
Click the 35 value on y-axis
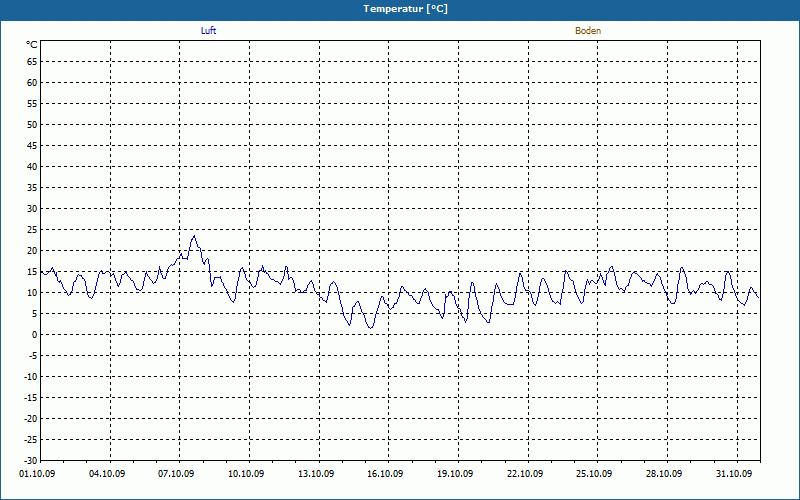32,188
